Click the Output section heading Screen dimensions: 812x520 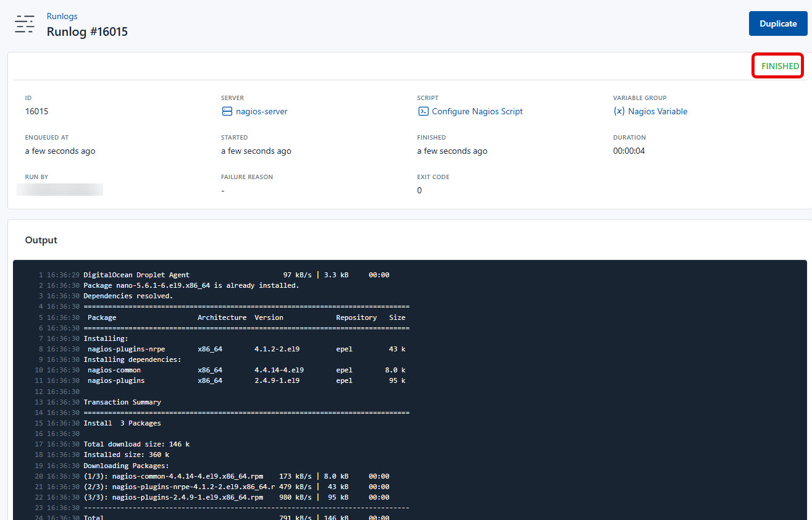point(41,240)
